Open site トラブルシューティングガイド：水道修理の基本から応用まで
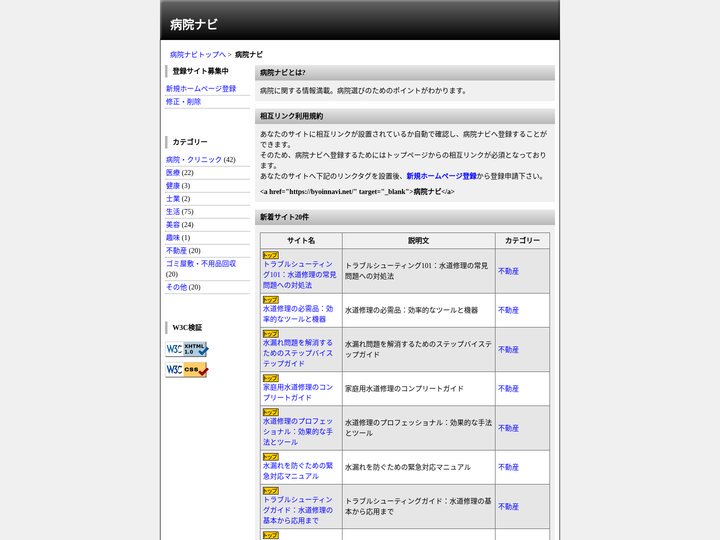Viewport: 720px width, 540px height. [x=298, y=510]
